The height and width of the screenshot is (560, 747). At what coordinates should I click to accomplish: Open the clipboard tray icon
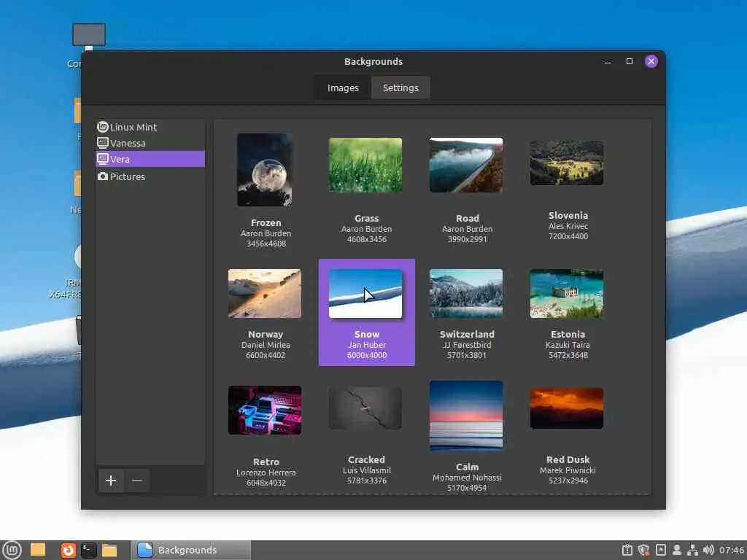[x=627, y=551]
